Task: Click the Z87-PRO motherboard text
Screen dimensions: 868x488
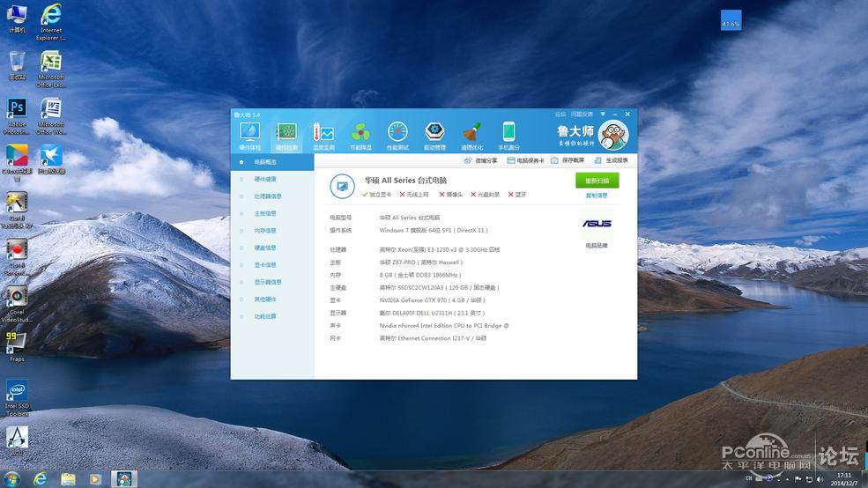Action: [420, 262]
